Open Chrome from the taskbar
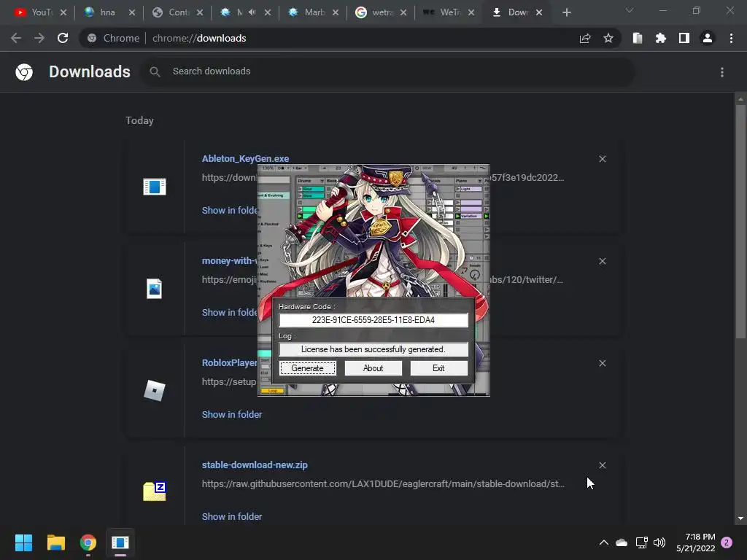Screen dimensions: 747x560 tap(88, 542)
